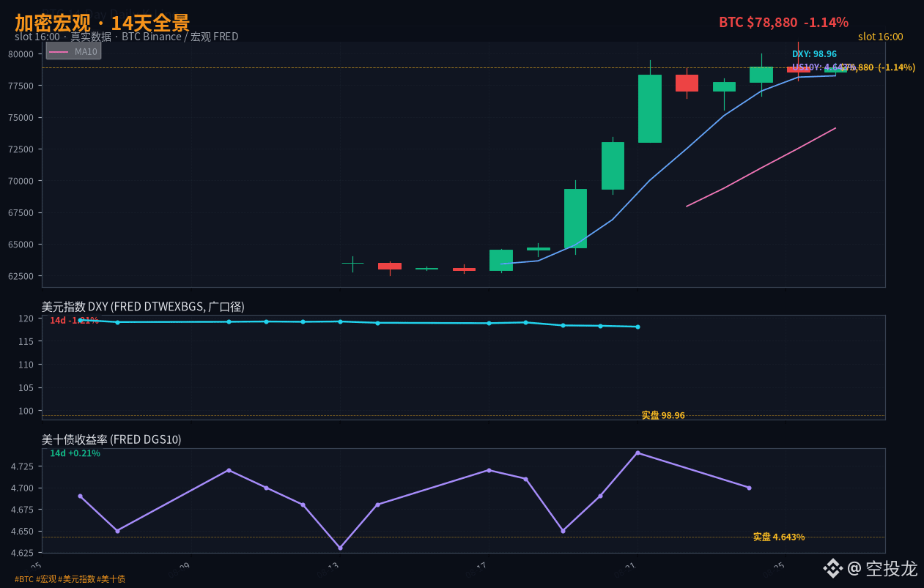This screenshot has width=924, height=588.
Task: Click the 4.700 yield axis label
Action: tap(22, 488)
